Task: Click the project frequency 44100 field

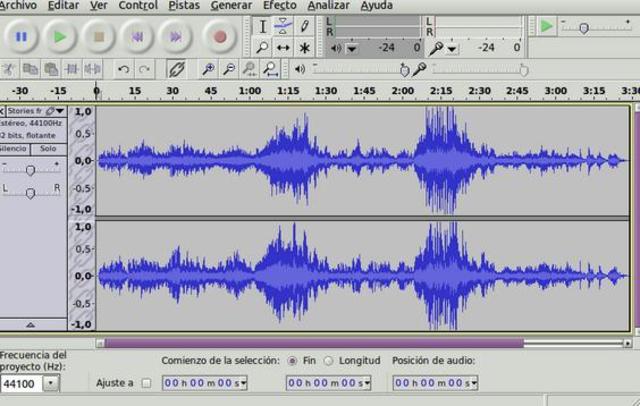Action: click(x=21, y=384)
